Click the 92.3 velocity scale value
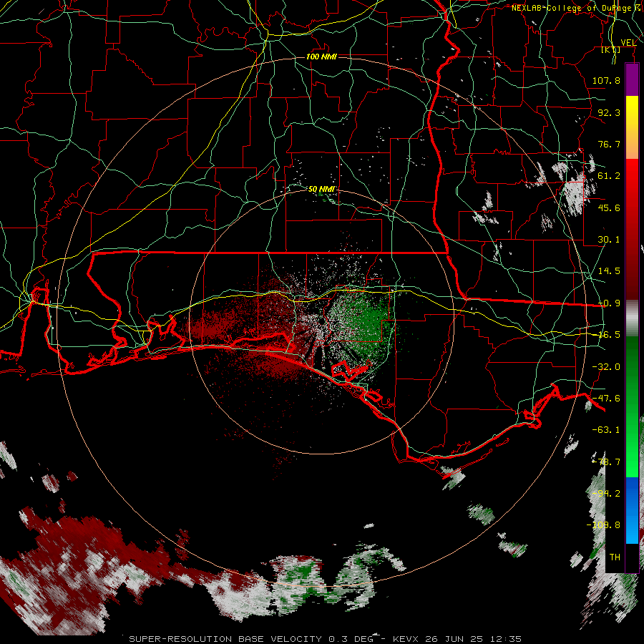 tap(609, 112)
